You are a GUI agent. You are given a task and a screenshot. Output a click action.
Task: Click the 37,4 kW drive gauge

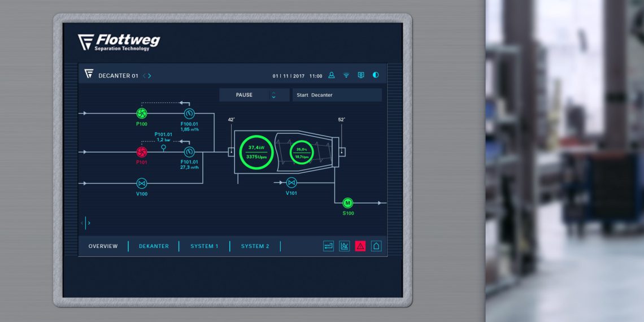click(256, 152)
